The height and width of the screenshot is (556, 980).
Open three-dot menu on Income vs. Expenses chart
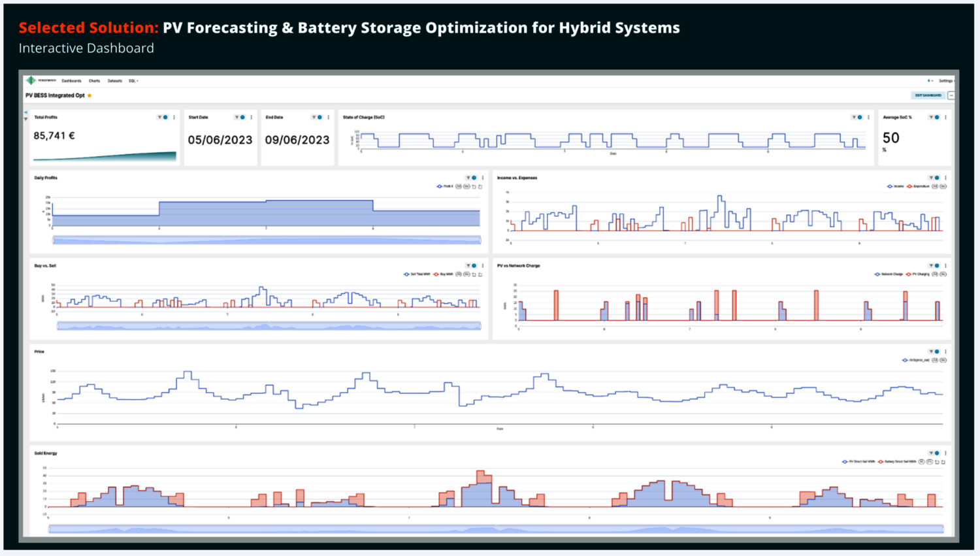[x=945, y=178]
